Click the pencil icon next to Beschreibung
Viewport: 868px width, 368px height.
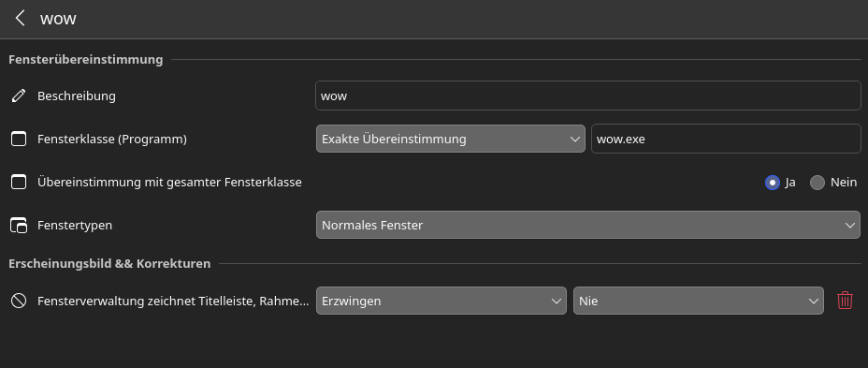pyautogui.click(x=19, y=96)
